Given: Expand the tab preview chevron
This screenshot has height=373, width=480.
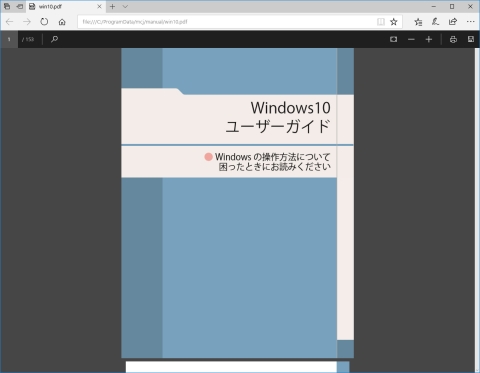Looking at the screenshot, I should point(125,6).
